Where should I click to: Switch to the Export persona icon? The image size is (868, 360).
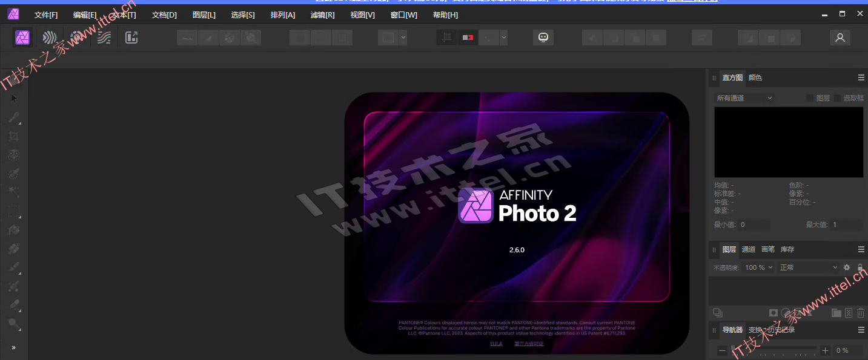pos(131,38)
